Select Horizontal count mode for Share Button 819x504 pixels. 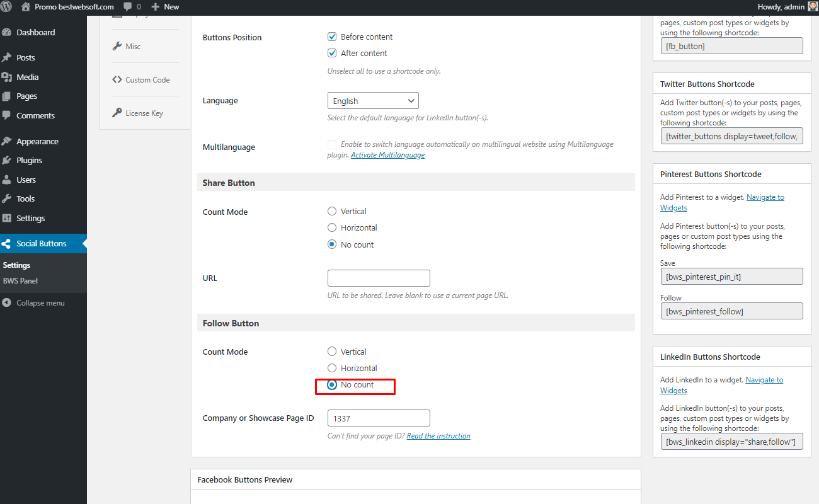point(332,227)
